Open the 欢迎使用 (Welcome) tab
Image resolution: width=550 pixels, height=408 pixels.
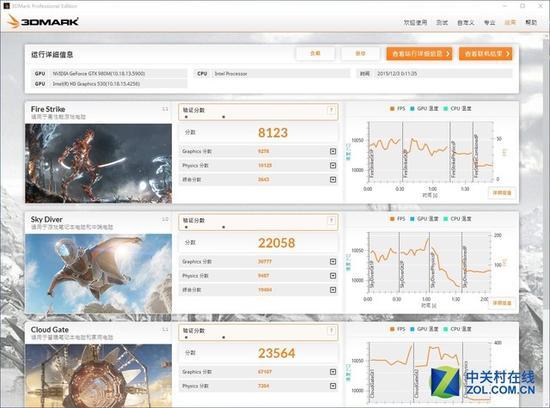tap(415, 22)
